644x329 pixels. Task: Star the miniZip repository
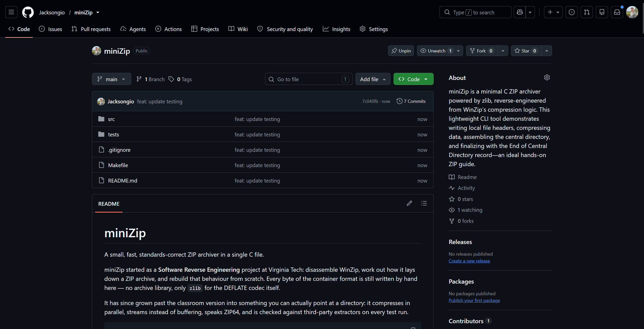526,51
